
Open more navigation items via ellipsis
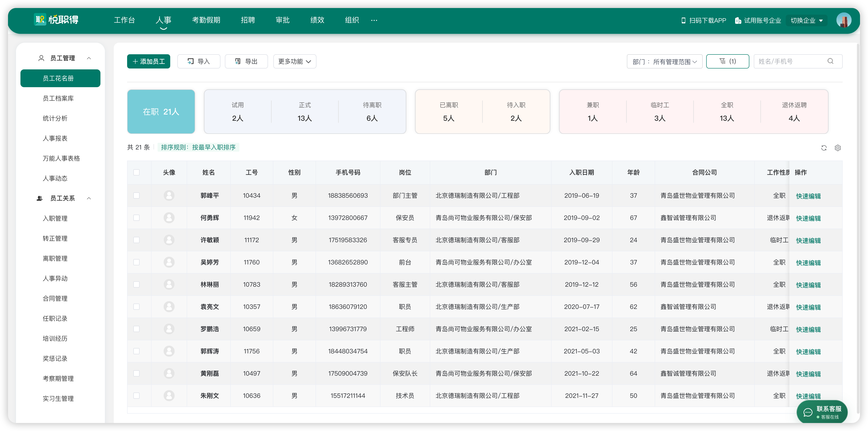374,20
